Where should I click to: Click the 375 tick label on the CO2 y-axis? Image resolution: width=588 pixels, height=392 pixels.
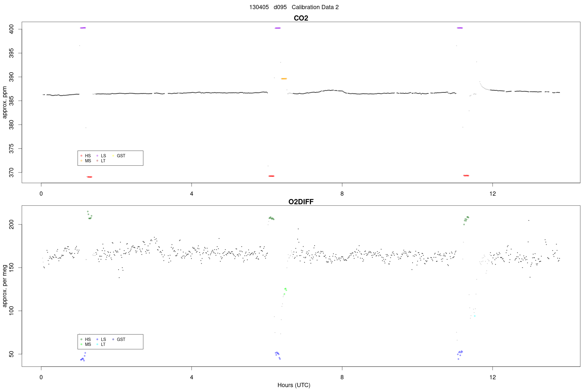point(11,148)
